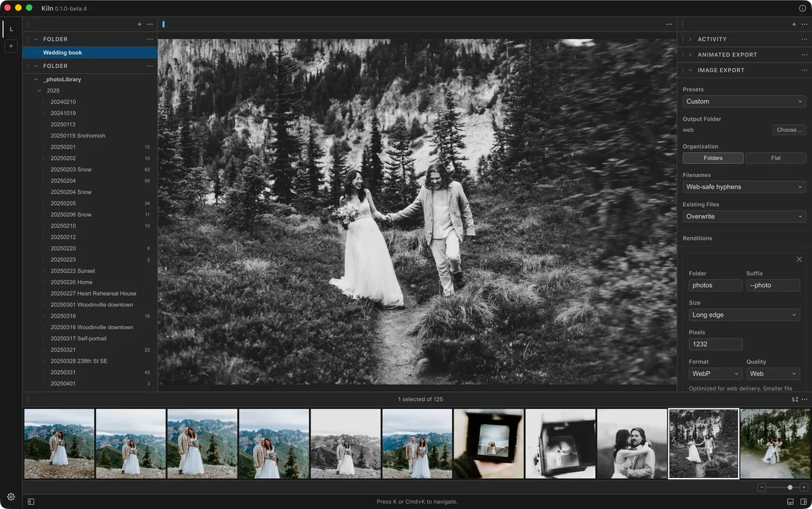Click the Choose... output folder button
Image resolution: width=812 pixels, height=509 pixels.
pos(789,130)
